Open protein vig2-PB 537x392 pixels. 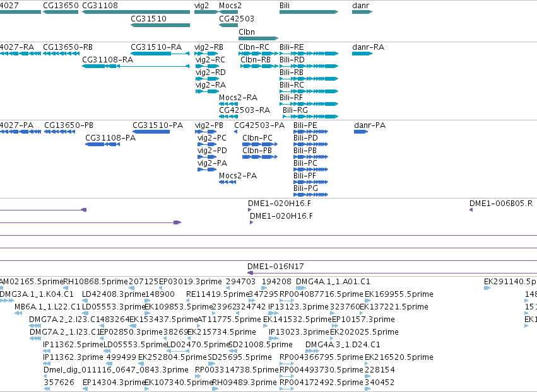(206, 132)
